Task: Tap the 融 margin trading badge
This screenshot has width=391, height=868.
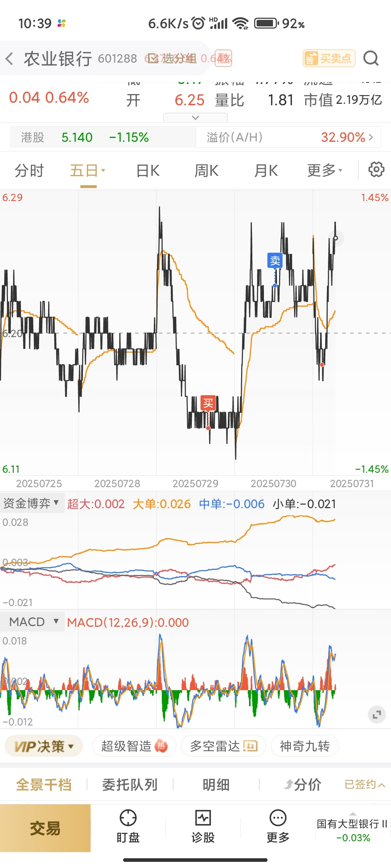Action: (223, 58)
